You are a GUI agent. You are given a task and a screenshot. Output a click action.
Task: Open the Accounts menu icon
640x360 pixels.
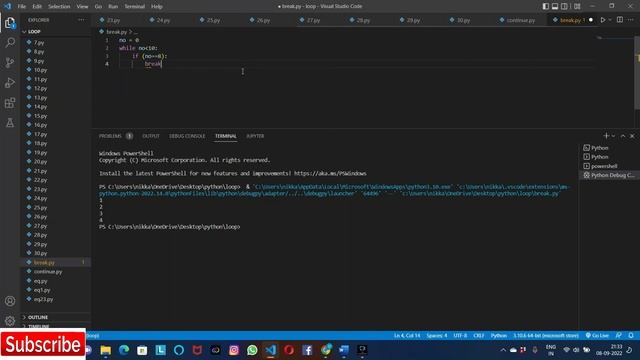pyautogui.click(x=10, y=301)
